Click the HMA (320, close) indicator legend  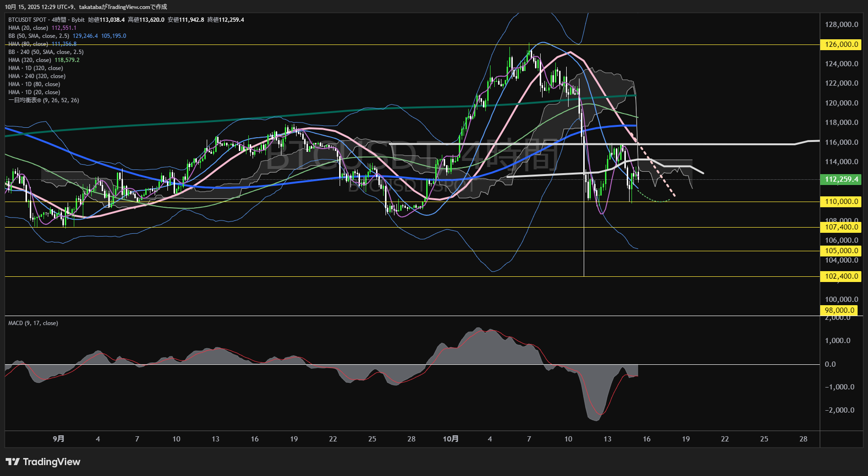click(30, 60)
